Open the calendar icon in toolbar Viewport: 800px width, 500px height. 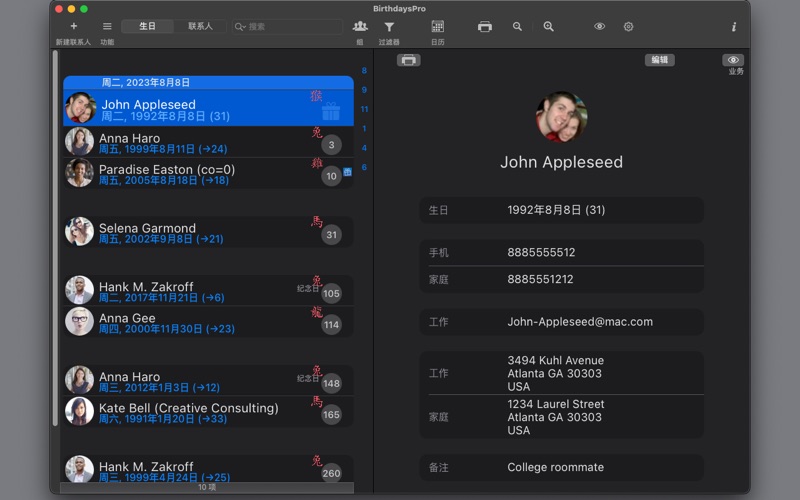click(x=437, y=26)
